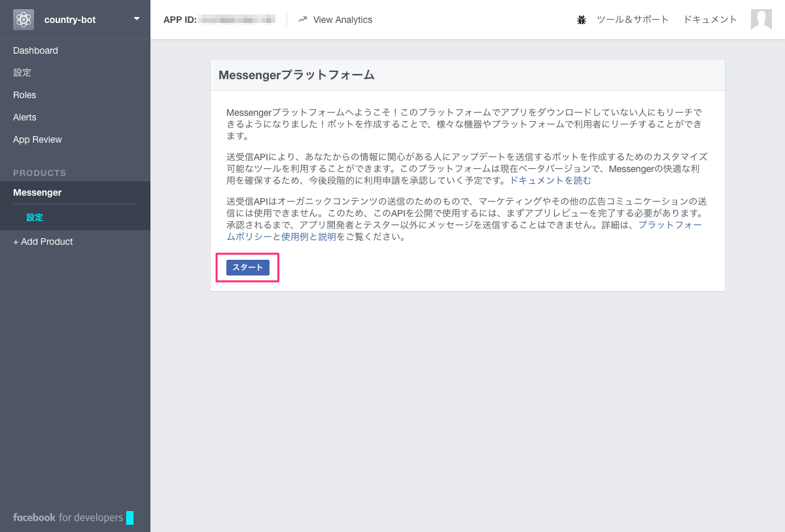The width and height of the screenshot is (785, 532).
Task: Click the 使用例と説明 link
Action: (309, 237)
